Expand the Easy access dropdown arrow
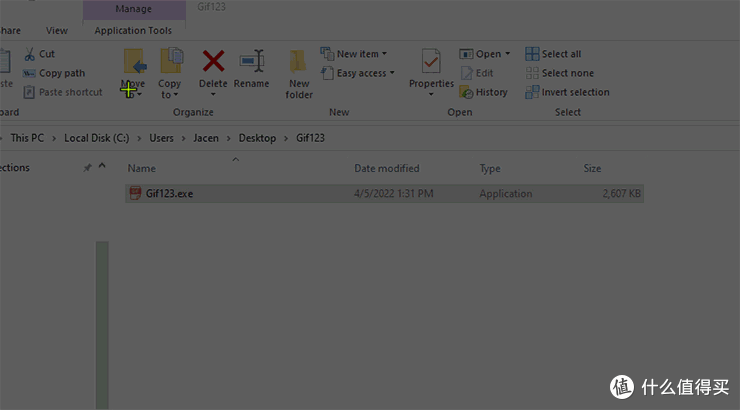 (392, 73)
